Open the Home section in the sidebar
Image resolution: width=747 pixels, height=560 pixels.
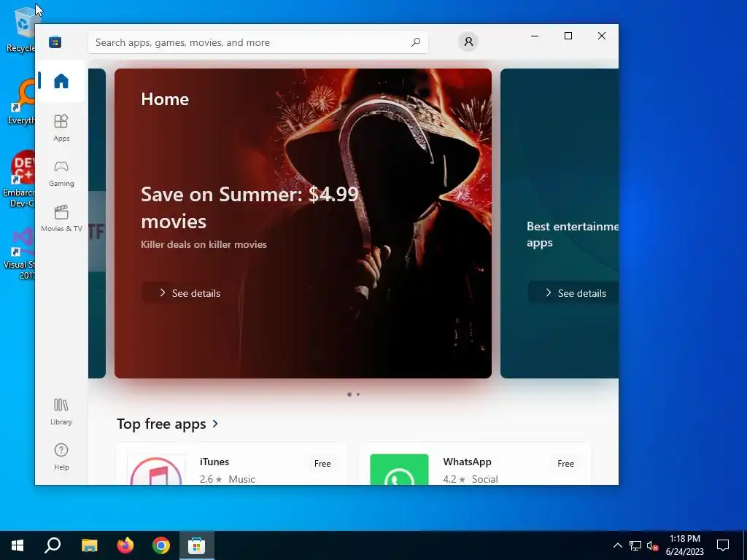tap(61, 81)
